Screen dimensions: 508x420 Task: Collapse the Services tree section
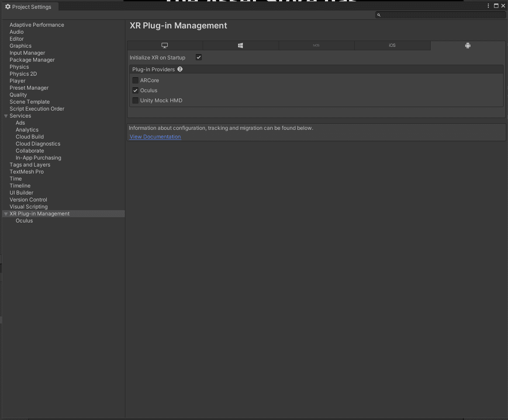click(x=6, y=116)
